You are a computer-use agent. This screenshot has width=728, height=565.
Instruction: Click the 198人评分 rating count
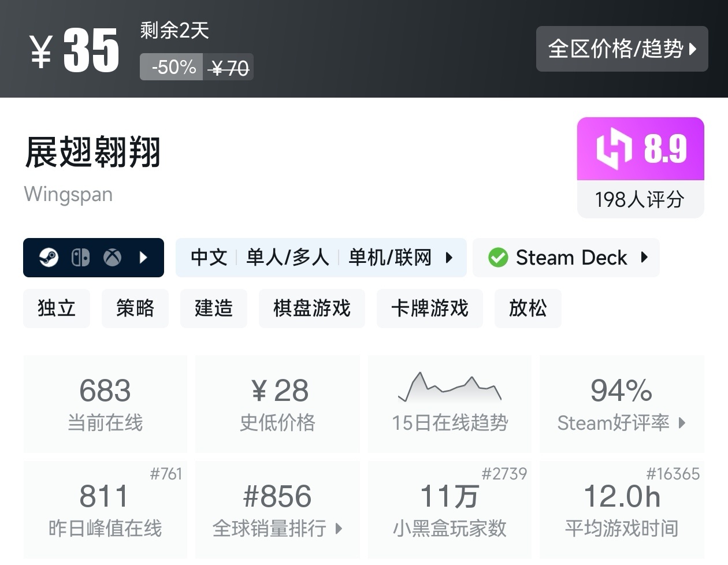pyautogui.click(x=640, y=199)
